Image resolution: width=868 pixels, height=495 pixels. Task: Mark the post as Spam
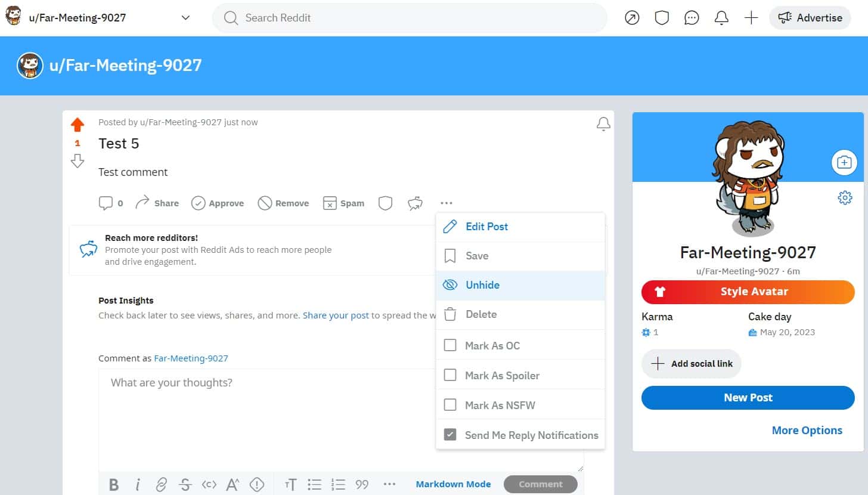coord(344,203)
